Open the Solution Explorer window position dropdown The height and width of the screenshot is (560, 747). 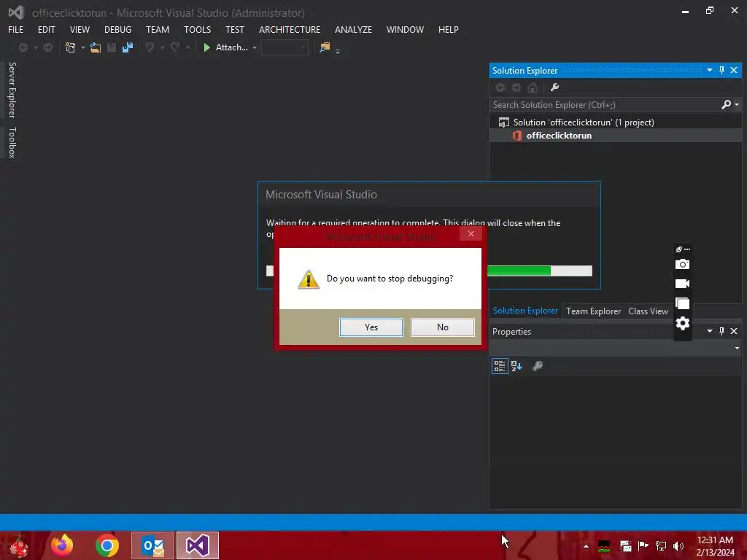tap(709, 70)
